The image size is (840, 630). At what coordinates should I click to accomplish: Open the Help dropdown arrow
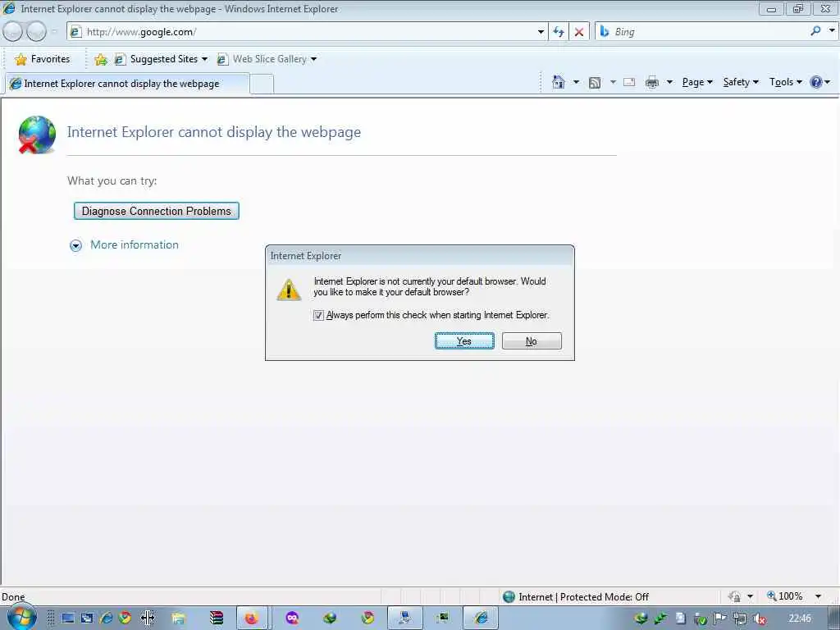click(828, 83)
